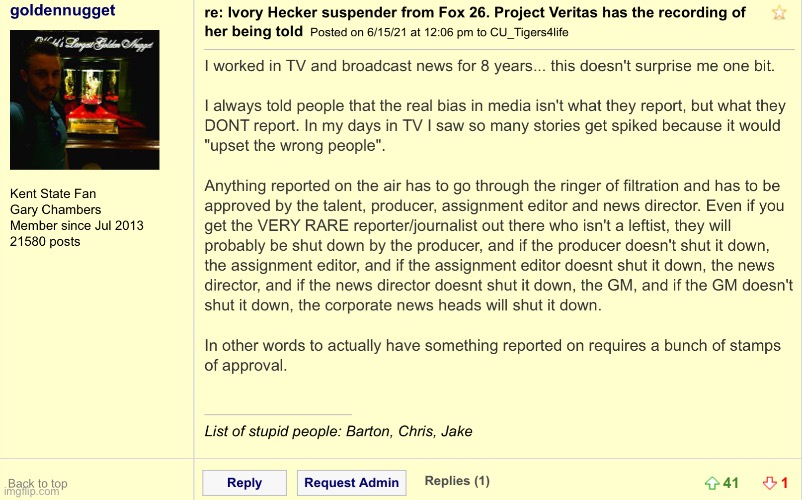Click the Member since Jul 2013 text

77,226
